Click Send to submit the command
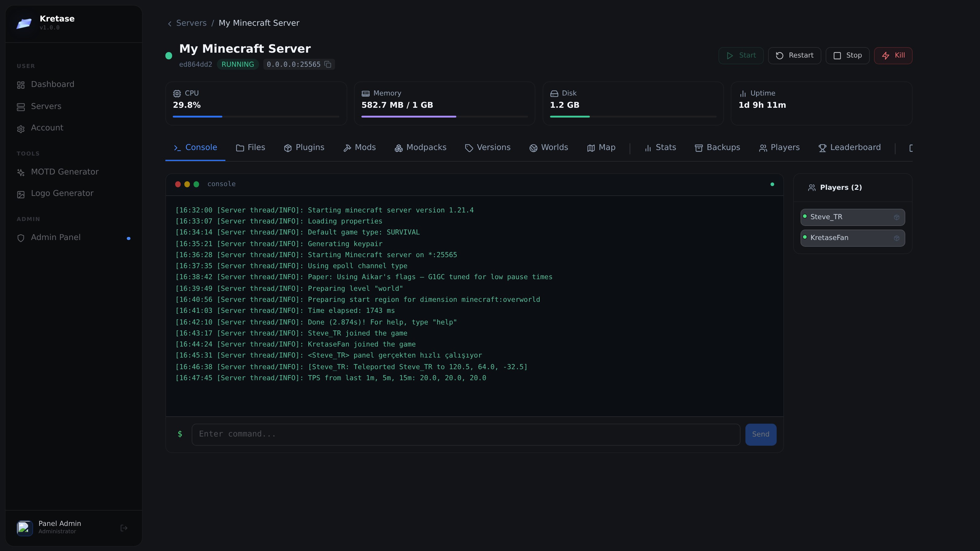The width and height of the screenshot is (980, 551). coord(760,435)
